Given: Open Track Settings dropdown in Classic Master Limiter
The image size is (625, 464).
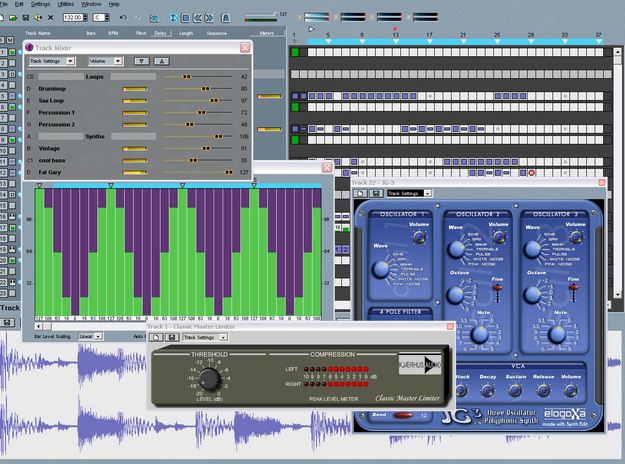Looking at the screenshot, I should coord(205,337).
